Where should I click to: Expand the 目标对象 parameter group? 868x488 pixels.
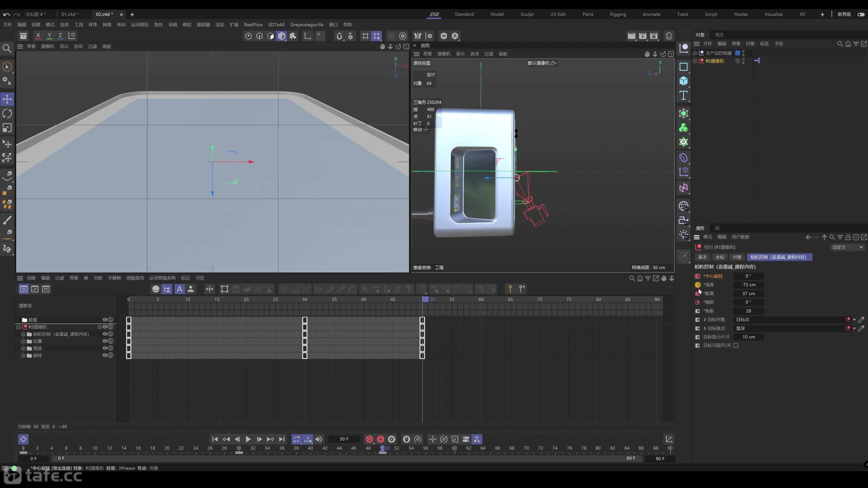705,320
